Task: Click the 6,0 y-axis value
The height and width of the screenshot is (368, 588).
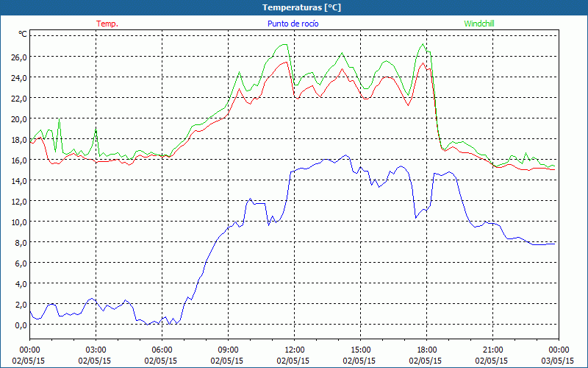Action: coord(21,263)
